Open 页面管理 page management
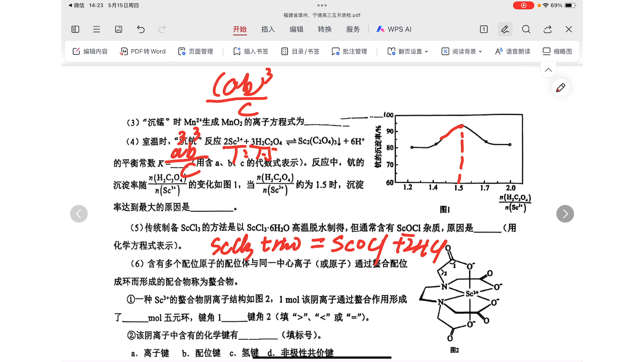 (x=196, y=51)
